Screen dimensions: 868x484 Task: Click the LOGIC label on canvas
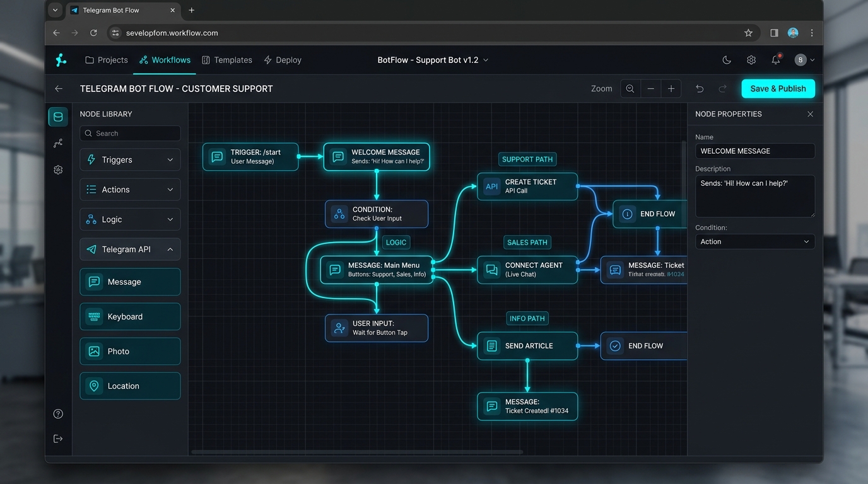tap(396, 243)
